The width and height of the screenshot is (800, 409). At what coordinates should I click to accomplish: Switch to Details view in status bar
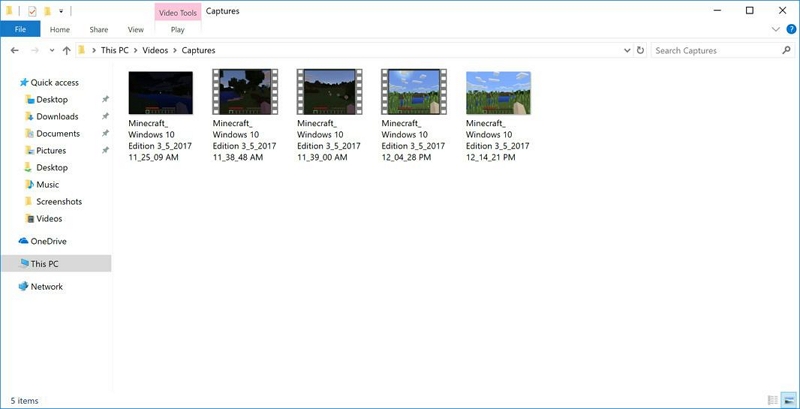(x=773, y=400)
